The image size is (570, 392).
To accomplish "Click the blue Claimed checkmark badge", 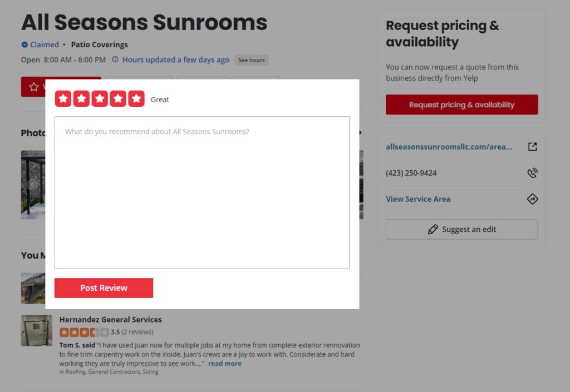I will 24,44.
